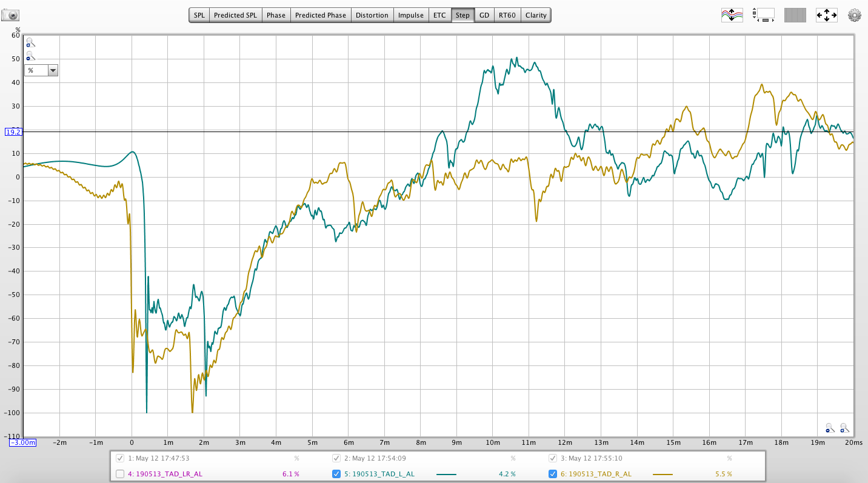Hide the 190513_TAD_L_AL trace

pyautogui.click(x=337, y=474)
